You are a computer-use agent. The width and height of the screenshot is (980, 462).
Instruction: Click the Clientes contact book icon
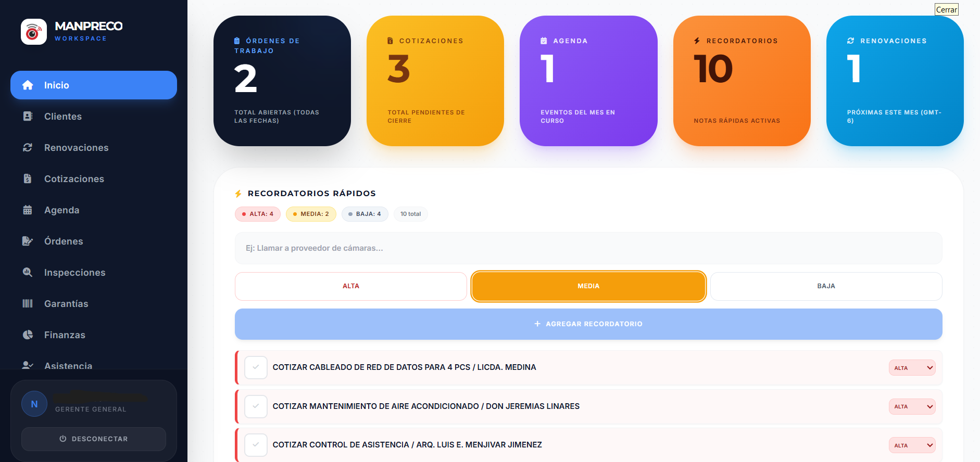coord(28,116)
